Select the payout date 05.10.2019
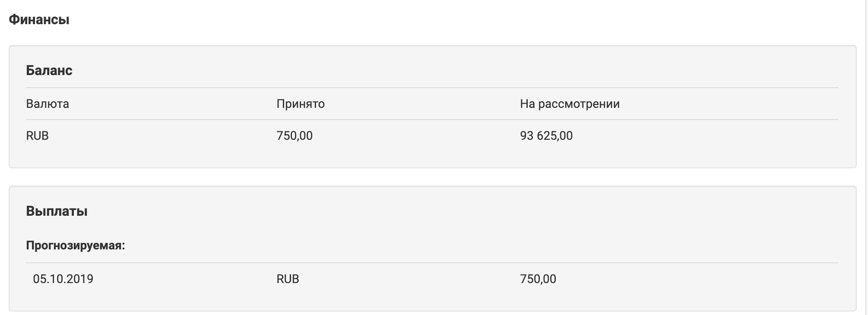868x315 pixels. tap(63, 279)
